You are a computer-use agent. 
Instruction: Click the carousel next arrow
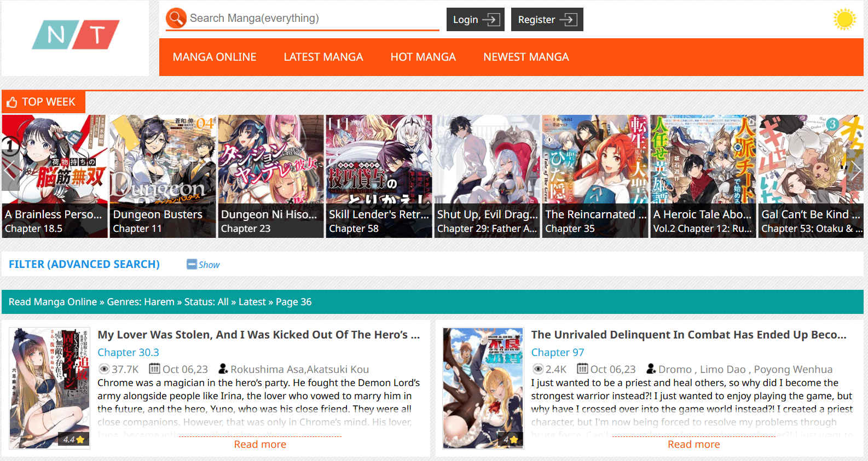pos(855,170)
